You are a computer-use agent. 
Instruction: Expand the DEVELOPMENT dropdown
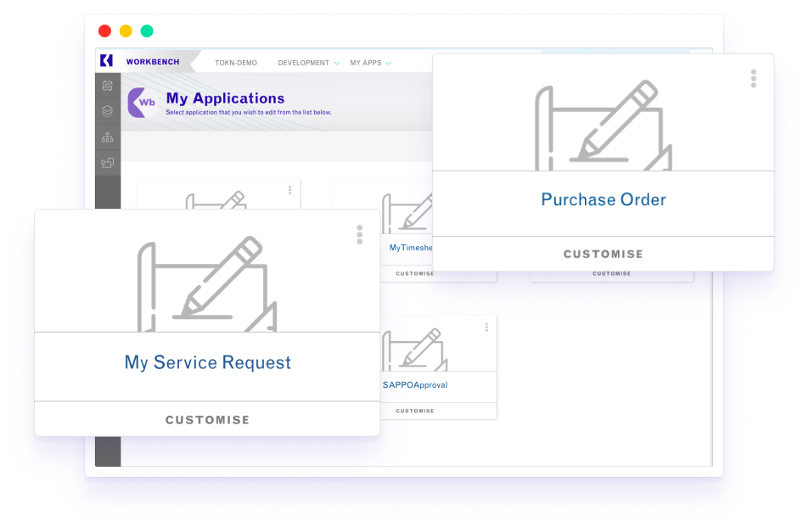[308, 63]
